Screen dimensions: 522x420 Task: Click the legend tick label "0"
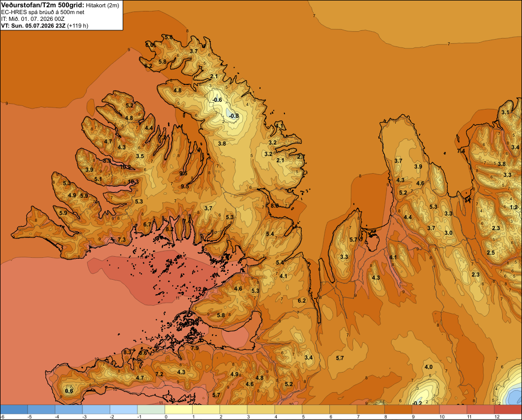click(x=166, y=417)
